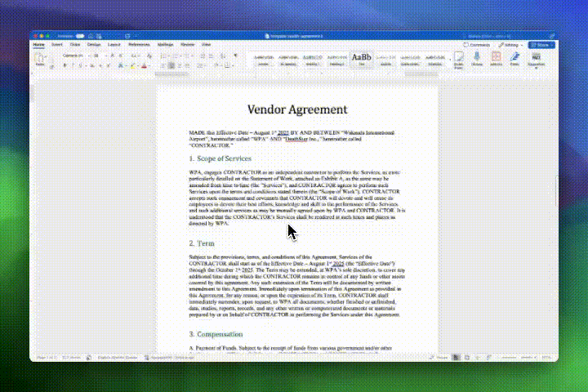Apply the Heading 1 style
Image resolution: width=588 pixels, height=392 pixels.
point(312,60)
